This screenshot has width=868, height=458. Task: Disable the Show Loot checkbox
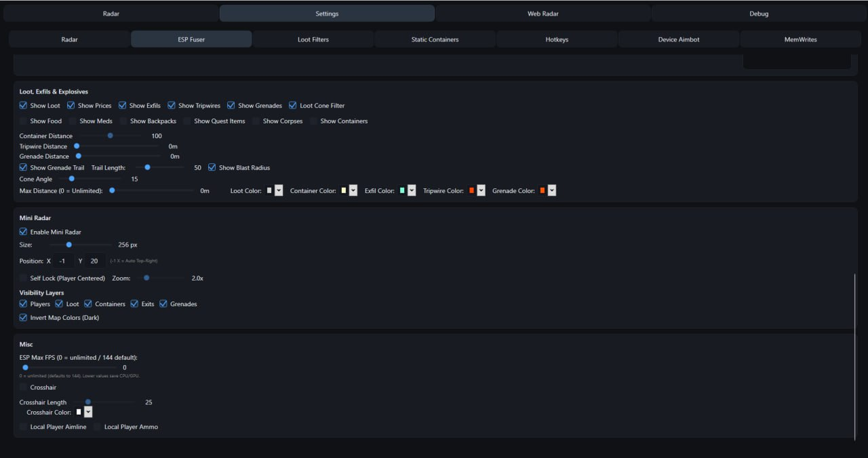tap(24, 106)
